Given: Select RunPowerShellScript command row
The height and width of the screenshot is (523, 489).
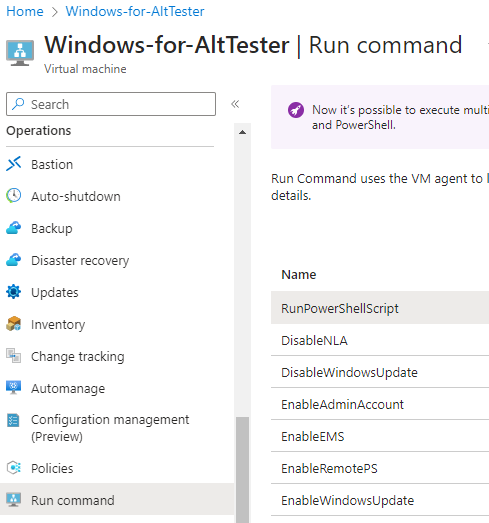Looking at the screenshot, I should [380, 308].
